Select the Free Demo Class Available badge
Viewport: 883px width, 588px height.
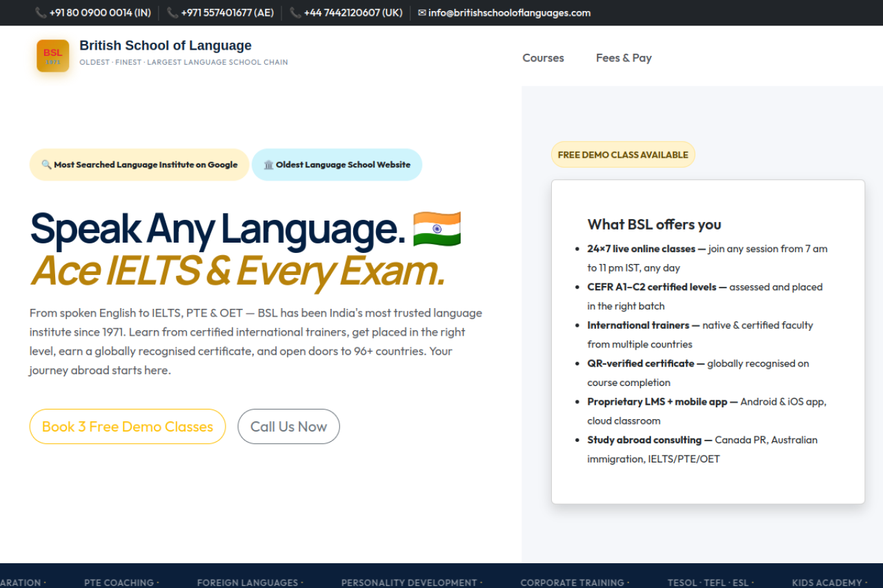623,154
